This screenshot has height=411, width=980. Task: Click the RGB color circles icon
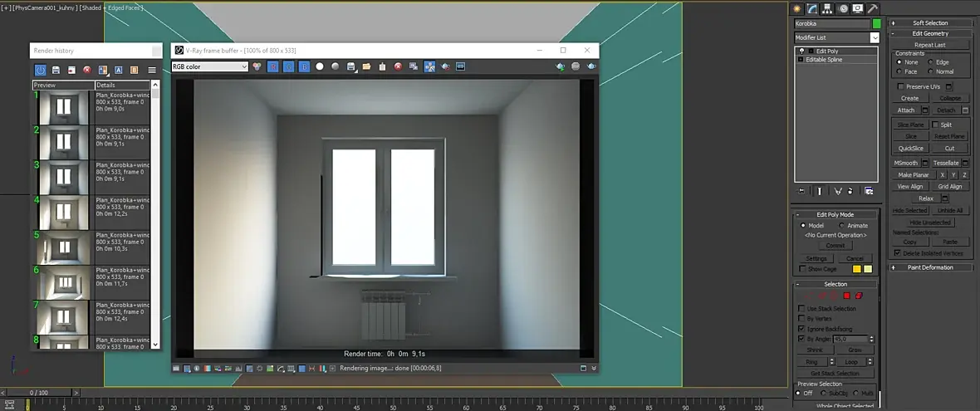[x=257, y=66]
